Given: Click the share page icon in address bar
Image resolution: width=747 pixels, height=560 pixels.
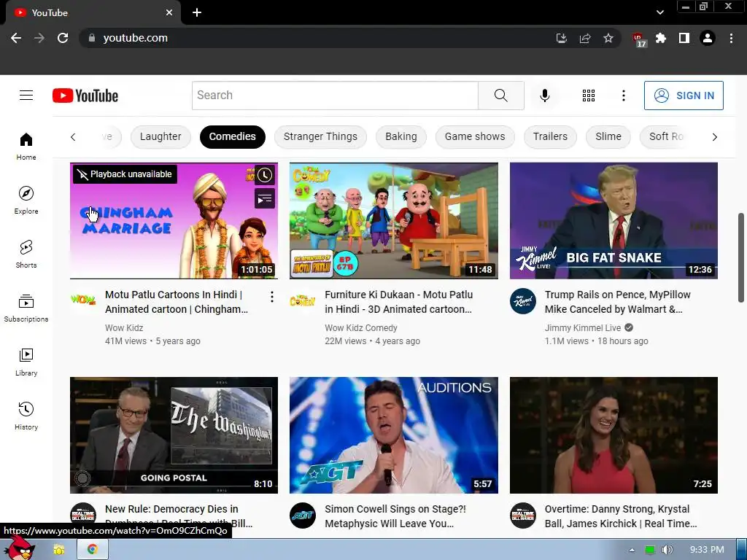Looking at the screenshot, I should [585, 38].
